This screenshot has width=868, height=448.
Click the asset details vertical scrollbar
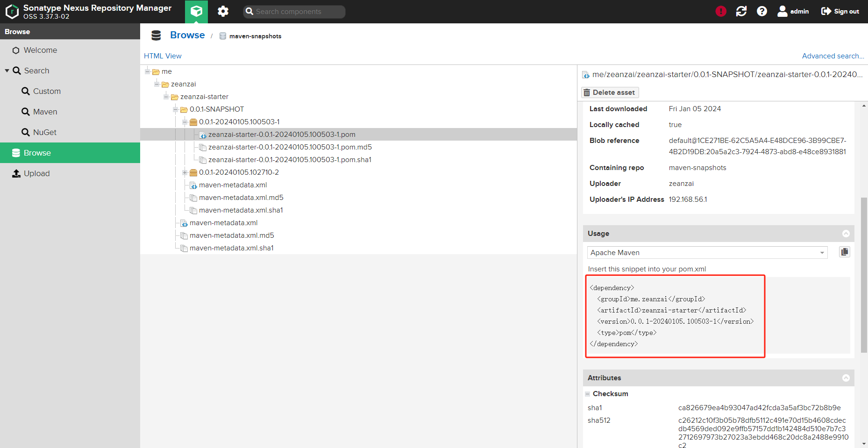pos(864,275)
